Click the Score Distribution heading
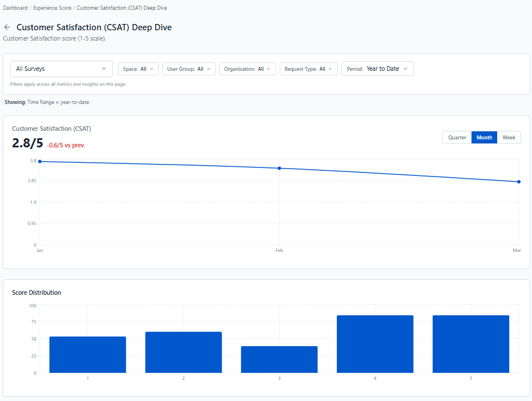This screenshot has width=532, height=401. pos(37,292)
